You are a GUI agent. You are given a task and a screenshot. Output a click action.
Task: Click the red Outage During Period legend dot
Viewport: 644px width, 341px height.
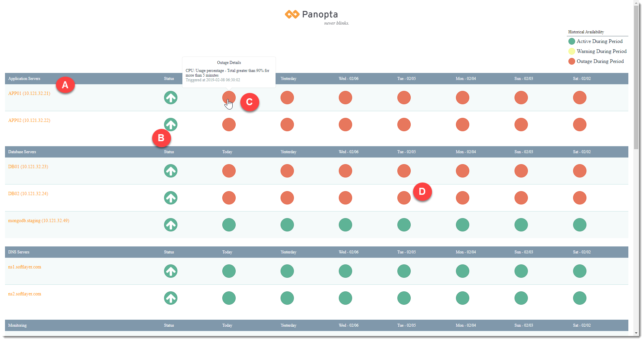[572, 61]
